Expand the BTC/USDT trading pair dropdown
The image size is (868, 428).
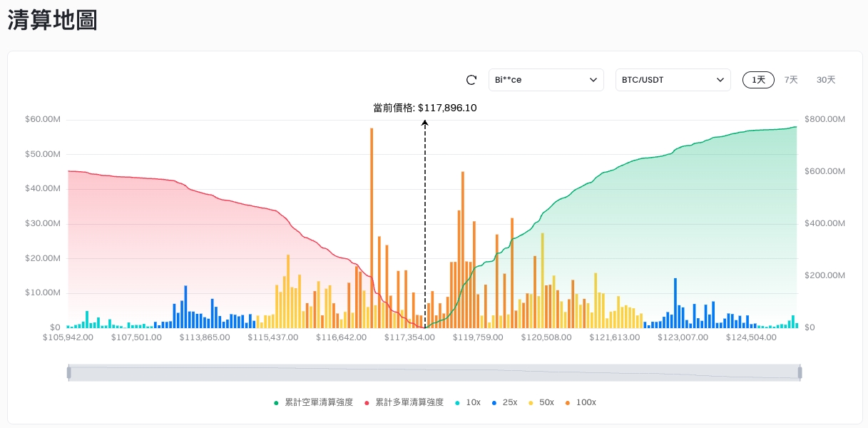[x=673, y=80]
